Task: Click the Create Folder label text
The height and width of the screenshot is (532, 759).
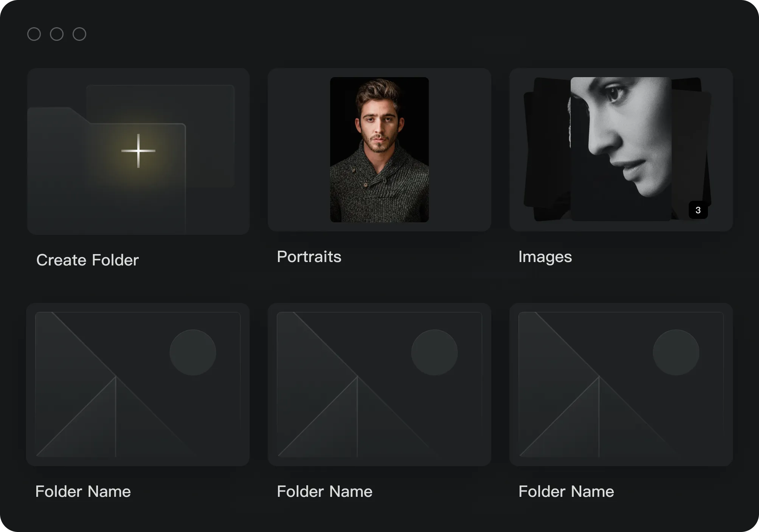Action: pos(87,260)
